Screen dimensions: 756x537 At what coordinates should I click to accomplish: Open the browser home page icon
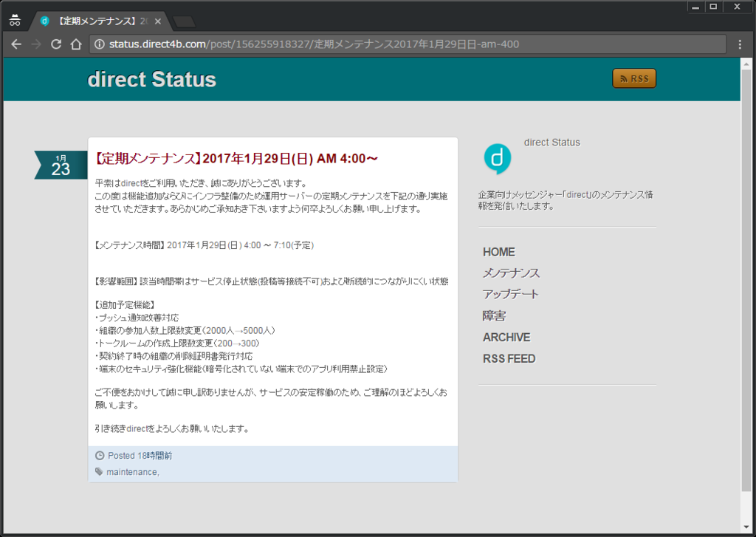coord(76,44)
